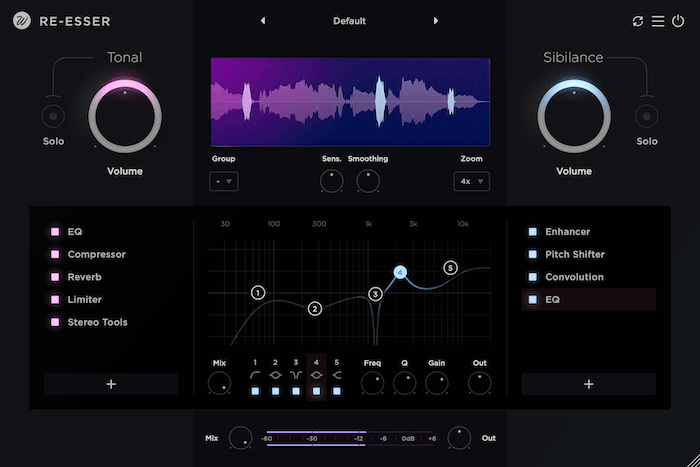
Task: Enable/disable EQ band 5 square toggle
Action: (x=337, y=391)
